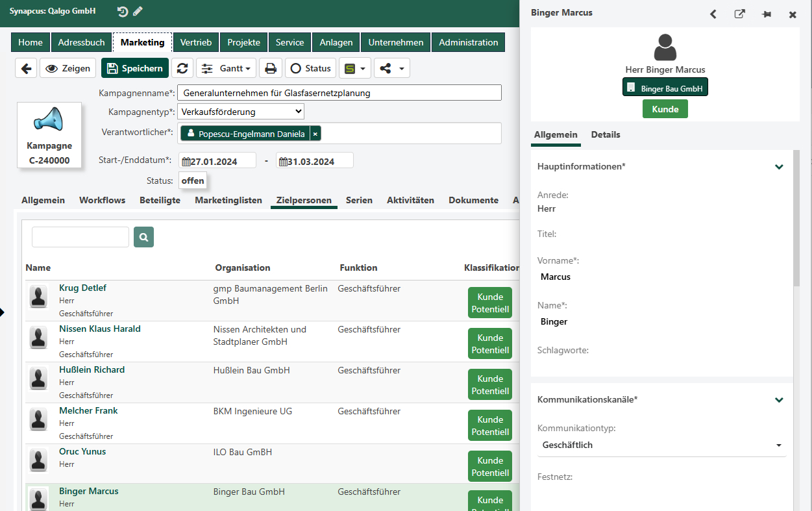
Task: Go back with side panel chevron arrow
Action: [713, 14]
